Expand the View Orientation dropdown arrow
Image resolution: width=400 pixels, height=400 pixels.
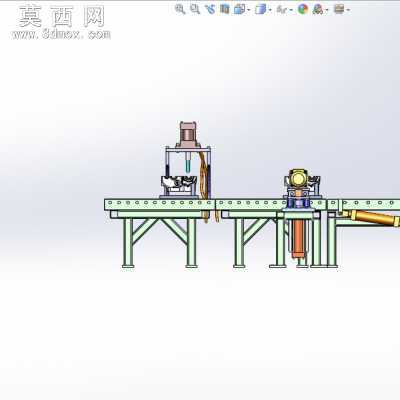point(249,10)
